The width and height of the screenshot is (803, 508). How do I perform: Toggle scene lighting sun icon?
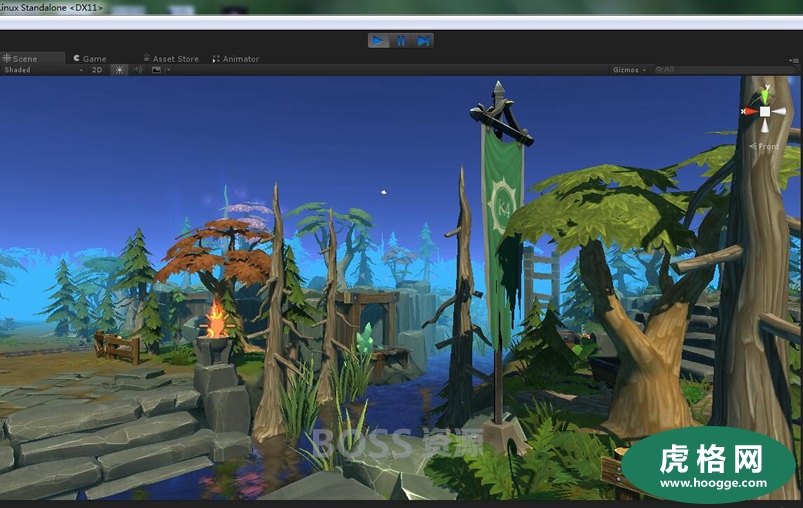(119, 70)
